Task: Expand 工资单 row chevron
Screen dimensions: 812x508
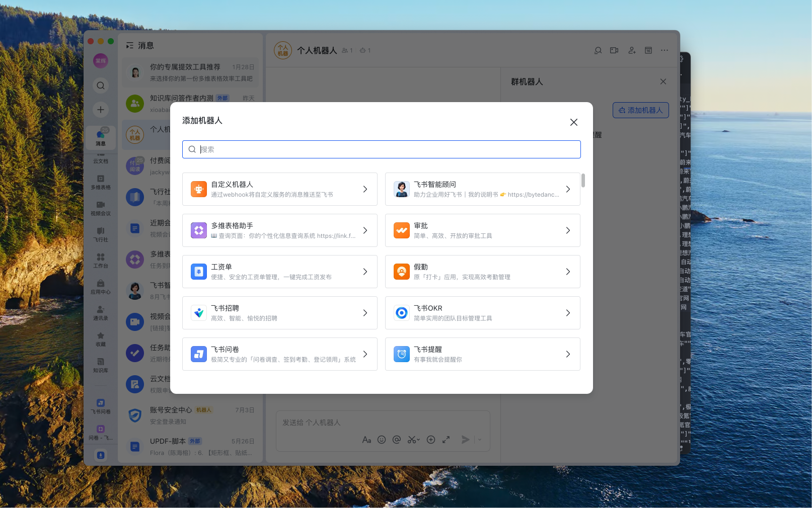Action: pos(365,272)
